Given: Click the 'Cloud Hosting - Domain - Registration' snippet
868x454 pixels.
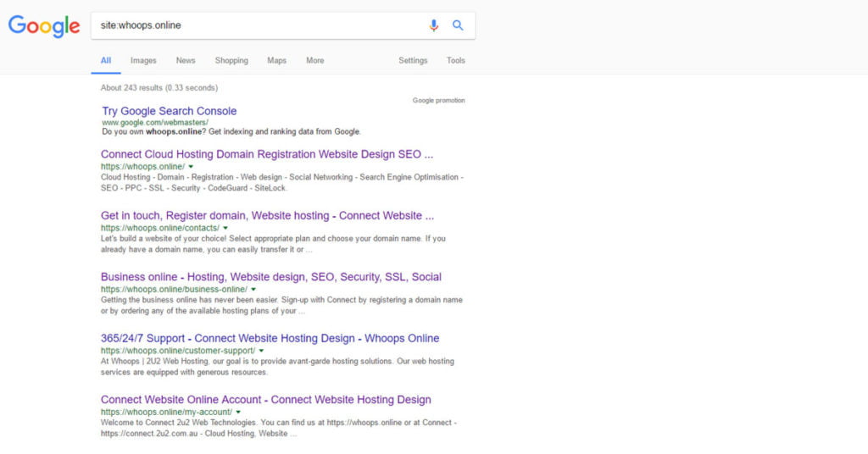Looking at the screenshot, I should point(282,182).
